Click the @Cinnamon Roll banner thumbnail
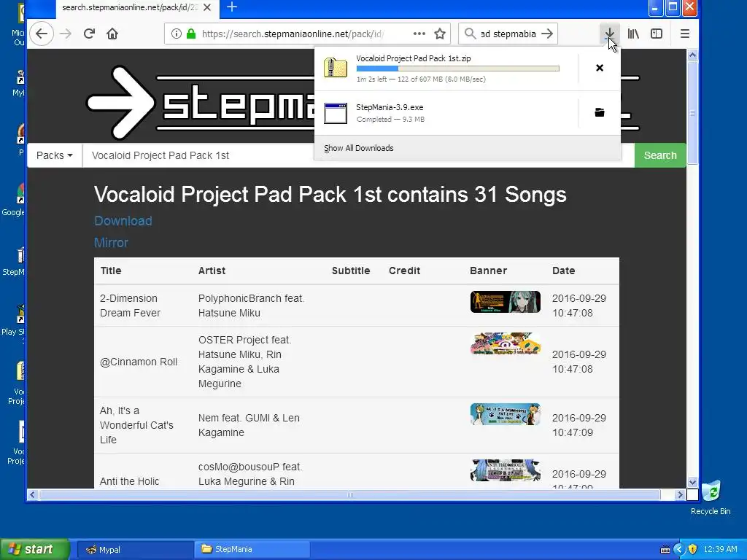747x560 pixels. 505,343
